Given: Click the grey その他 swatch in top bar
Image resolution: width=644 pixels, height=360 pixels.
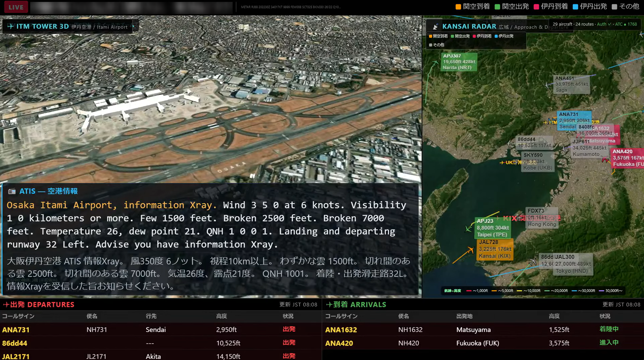Looking at the screenshot, I should [x=614, y=7].
